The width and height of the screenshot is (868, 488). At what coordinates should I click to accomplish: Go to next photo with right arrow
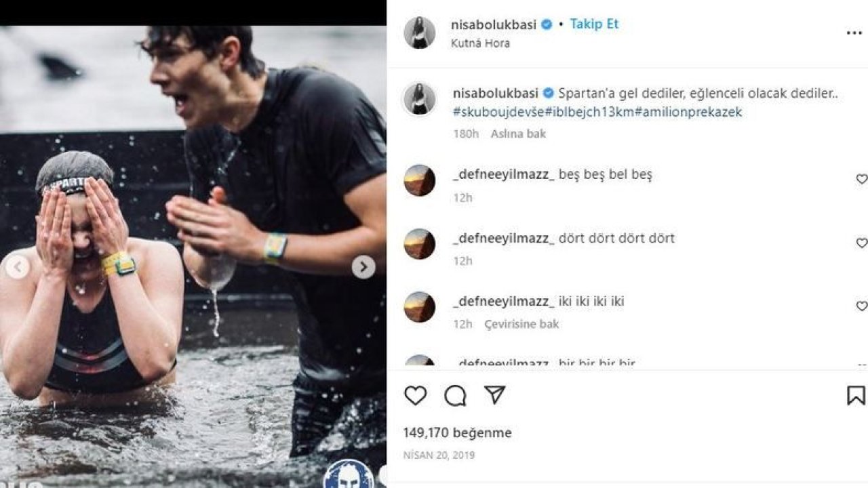pos(363,267)
